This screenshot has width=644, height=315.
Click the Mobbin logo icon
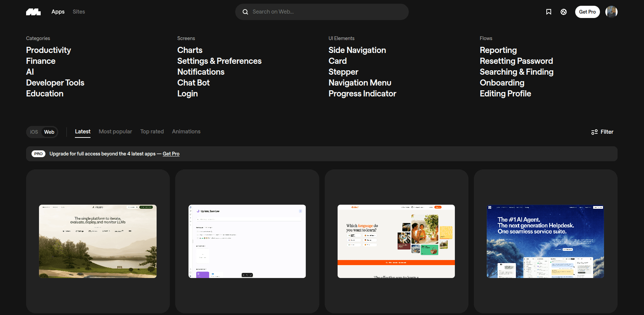(33, 12)
